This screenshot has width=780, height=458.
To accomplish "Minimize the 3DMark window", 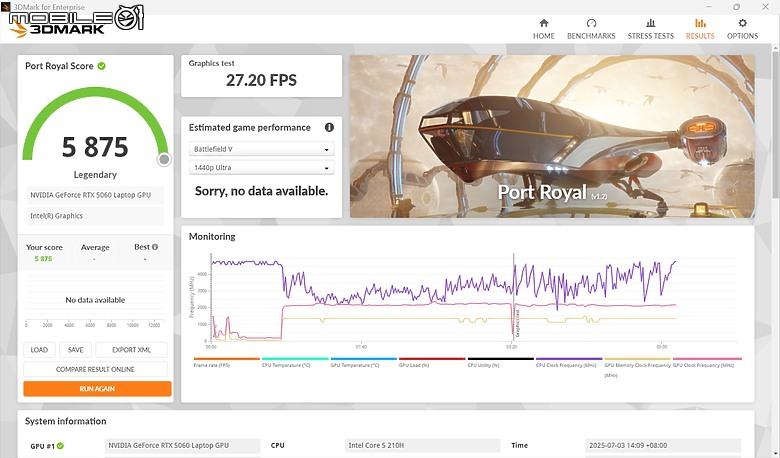I will (x=708, y=6).
